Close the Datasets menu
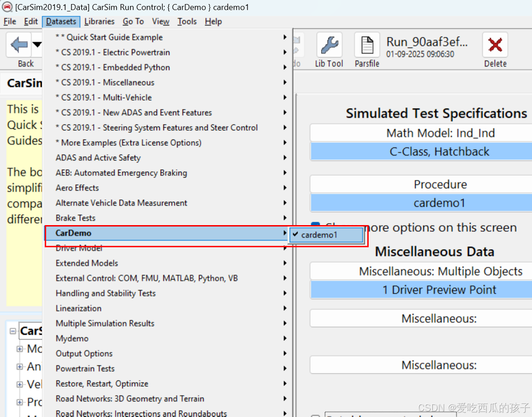Image resolution: width=532 pixels, height=417 pixels. pyautogui.click(x=61, y=21)
